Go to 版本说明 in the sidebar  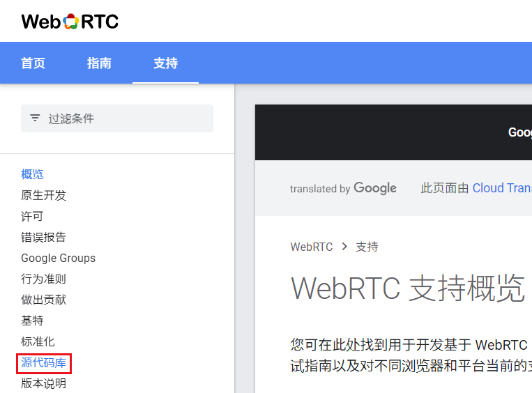[x=43, y=383]
